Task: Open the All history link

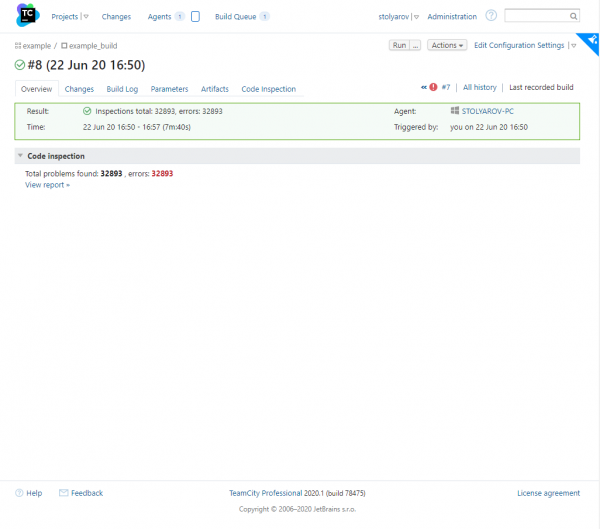Action: [x=480, y=88]
